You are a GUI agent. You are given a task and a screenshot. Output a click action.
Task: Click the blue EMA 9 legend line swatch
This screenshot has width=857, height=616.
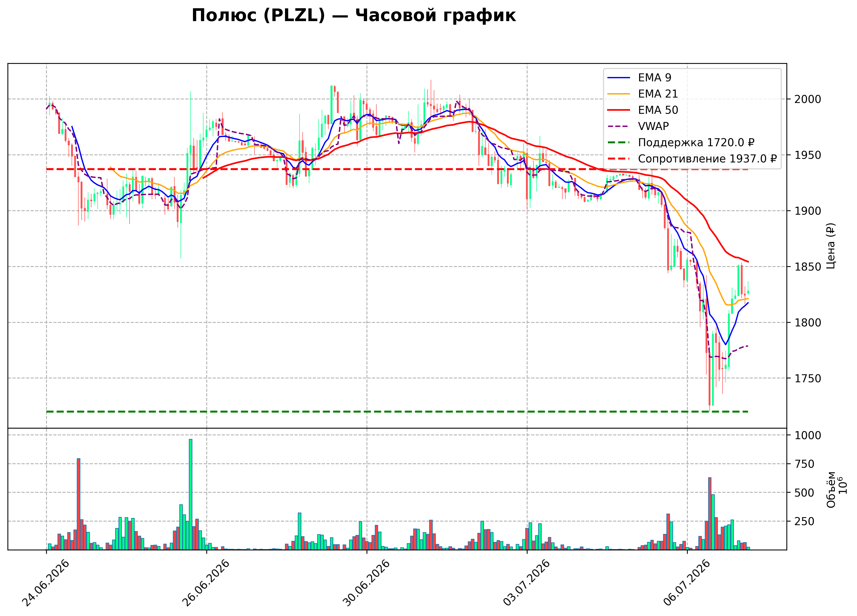[x=618, y=78]
